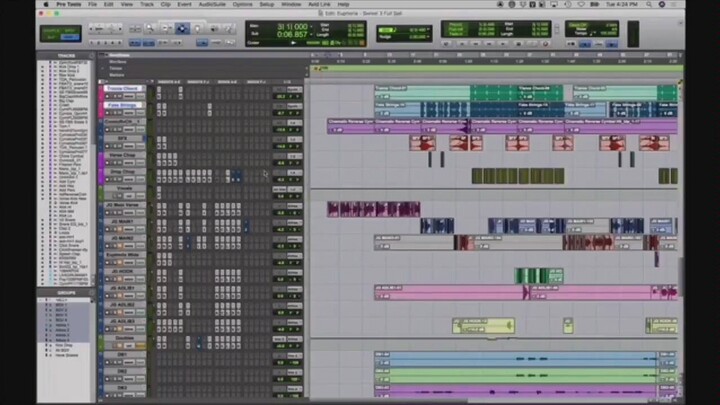720x405 pixels.
Task: Open macOS Spotlight search icon
Action: [649, 4]
